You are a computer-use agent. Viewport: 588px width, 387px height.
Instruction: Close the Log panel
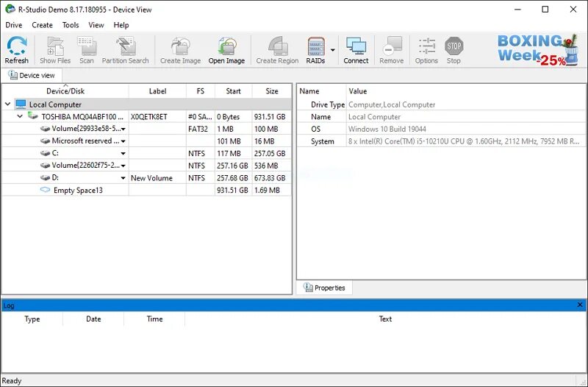[580, 305]
